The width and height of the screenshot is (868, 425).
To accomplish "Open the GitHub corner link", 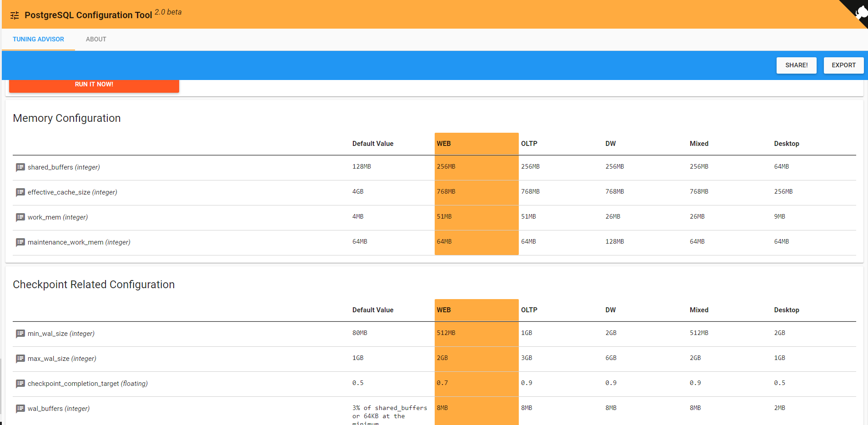I will click(x=858, y=11).
